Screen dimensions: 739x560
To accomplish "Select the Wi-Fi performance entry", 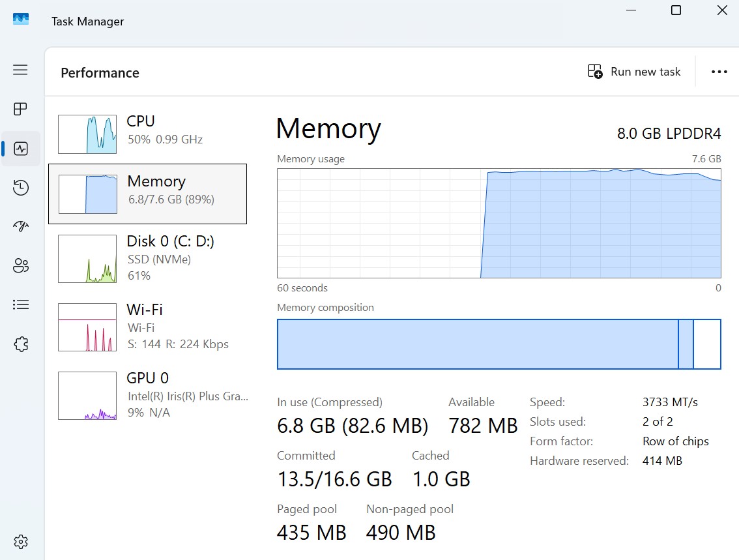I will pos(147,327).
